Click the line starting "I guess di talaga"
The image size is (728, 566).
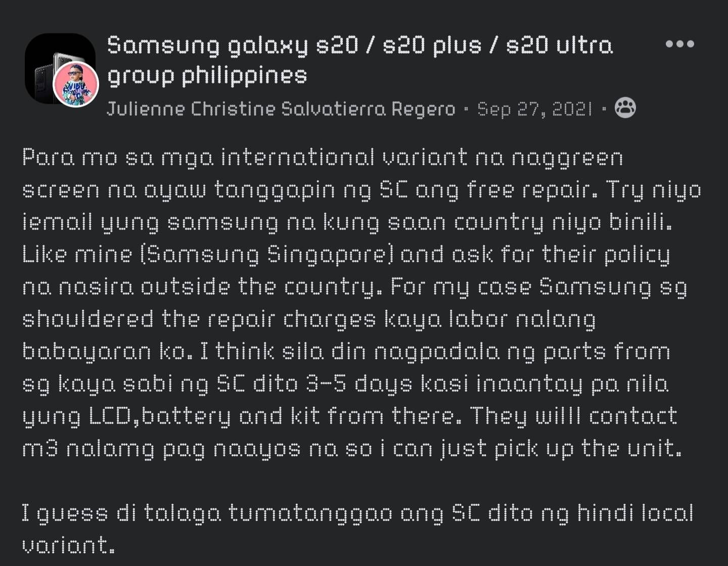pyautogui.click(x=357, y=513)
